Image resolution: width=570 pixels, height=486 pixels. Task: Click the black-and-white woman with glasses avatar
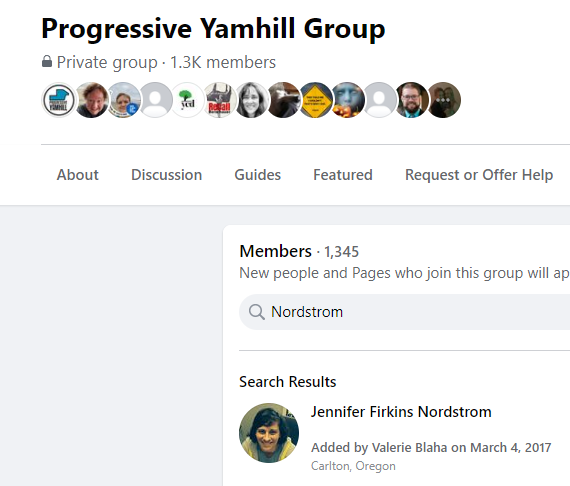pos(251,100)
